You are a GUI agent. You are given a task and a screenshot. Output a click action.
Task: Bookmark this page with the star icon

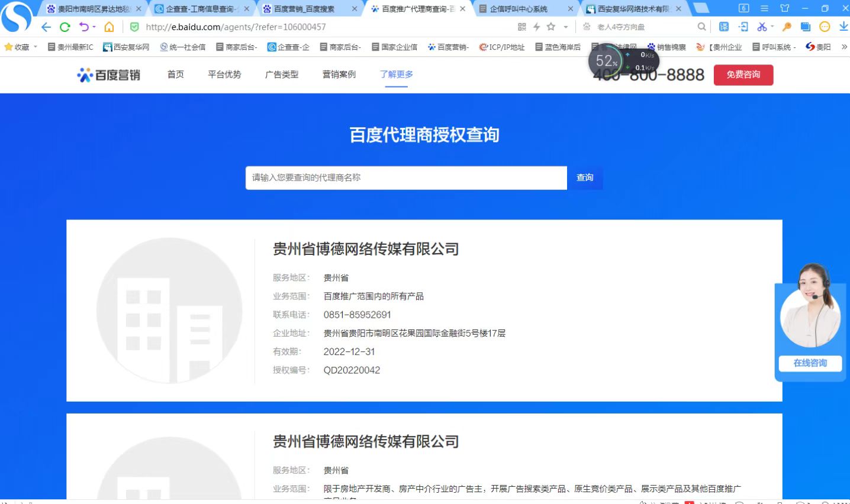point(551,27)
